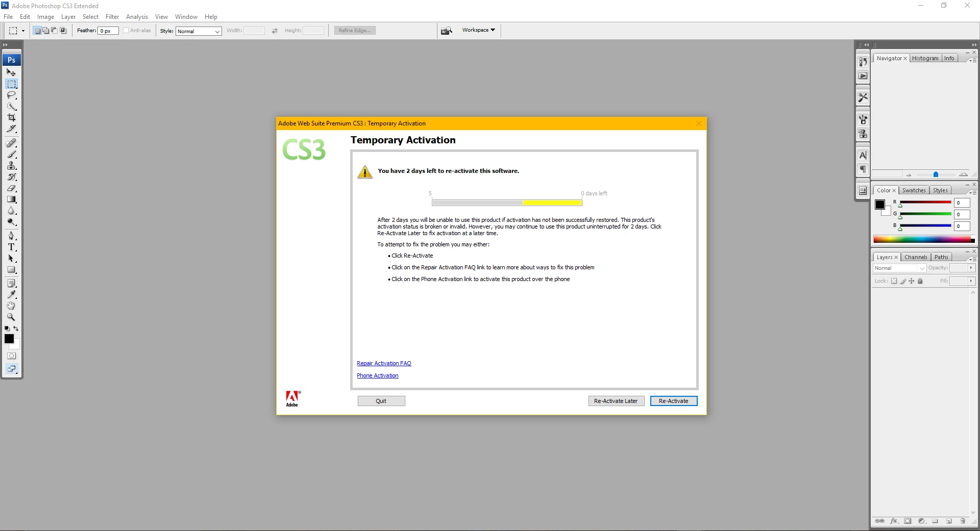Open the Style dropdown set to Normal
This screenshot has width=980, height=531.
(x=199, y=31)
